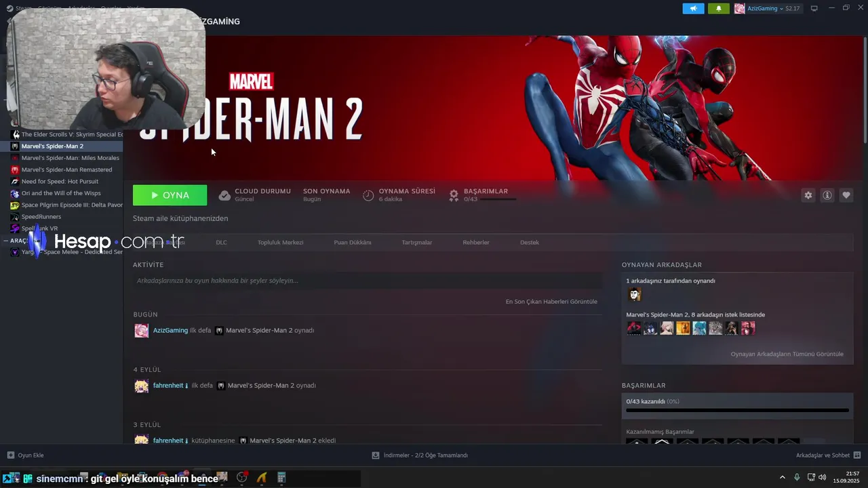This screenshot has width=868, height=488.
Task: Select SpeedRunners in the library
Action: tap(66, 217)
